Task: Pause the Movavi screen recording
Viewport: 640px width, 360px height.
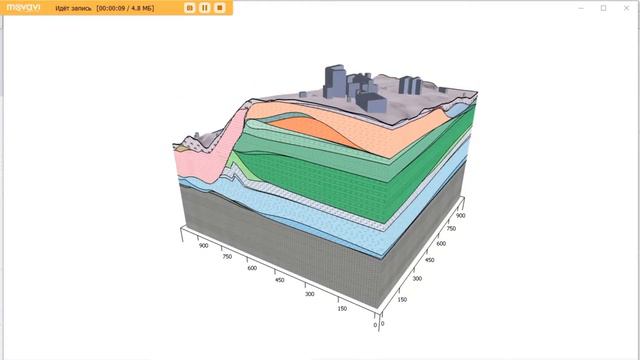Action: 204,8
